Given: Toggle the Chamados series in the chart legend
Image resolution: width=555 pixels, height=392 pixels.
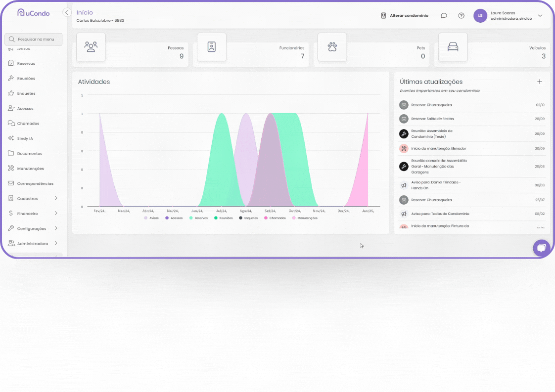Looking at the screenshot, I should (x=275, y=218).
